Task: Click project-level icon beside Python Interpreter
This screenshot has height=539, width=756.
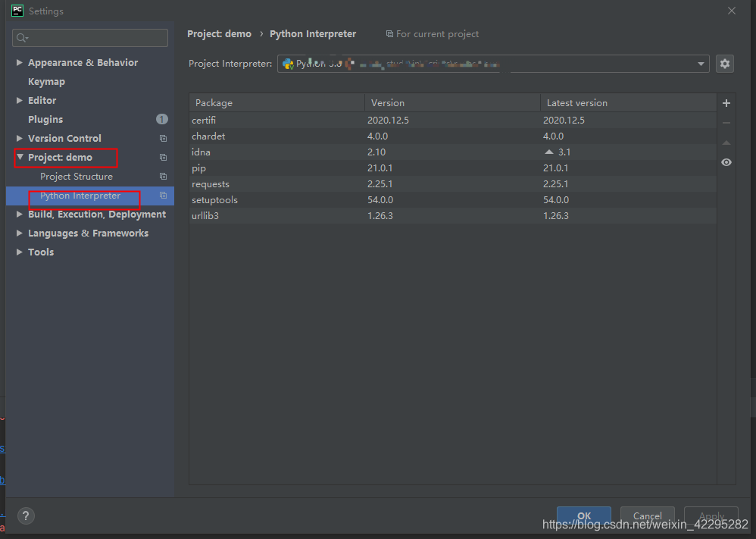Action: click(163, 196)
